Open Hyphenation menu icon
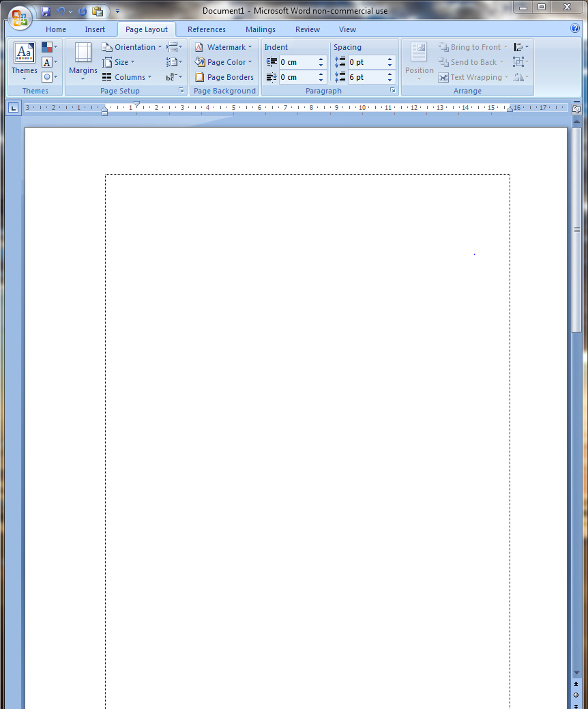 tap(174, 77)
